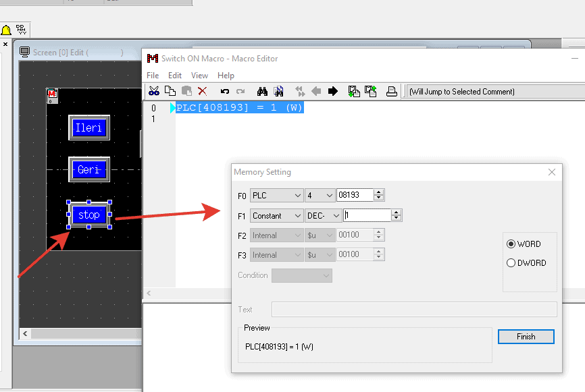Click the Find binoculars icon
This screenshot has width=585, height=392.
(x=263, y=91)
